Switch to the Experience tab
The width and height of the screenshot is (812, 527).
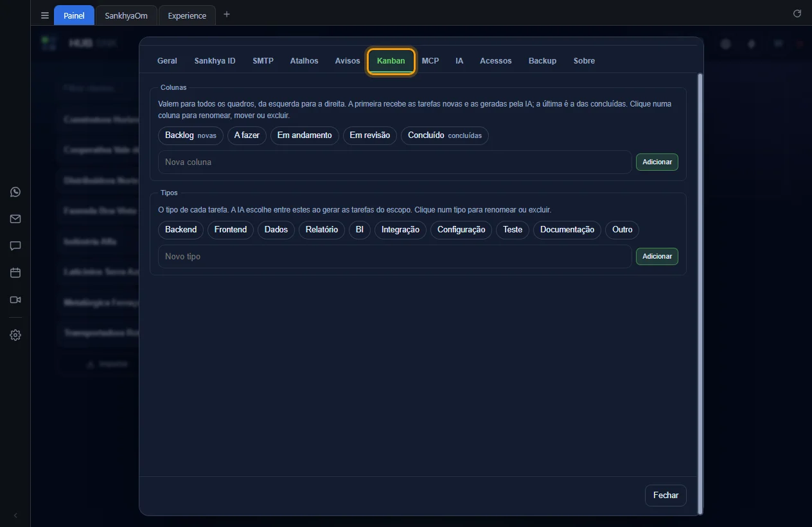[187, 15]
